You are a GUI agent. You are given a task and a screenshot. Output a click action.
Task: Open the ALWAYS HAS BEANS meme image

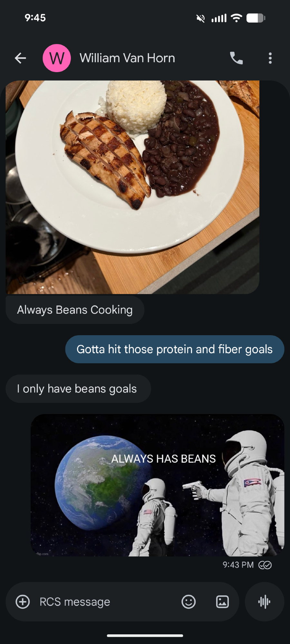tap(157, 485)
